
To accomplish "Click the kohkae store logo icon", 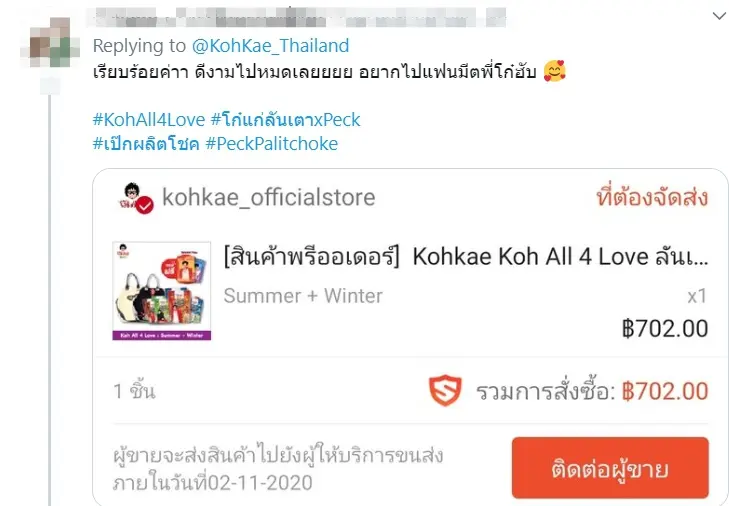I will click(x=130, y=195).
